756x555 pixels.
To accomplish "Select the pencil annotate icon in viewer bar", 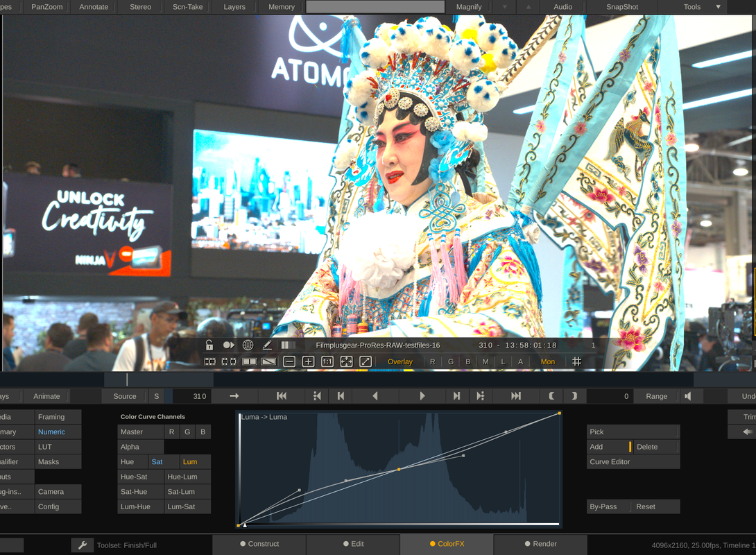I will (267, 345).
